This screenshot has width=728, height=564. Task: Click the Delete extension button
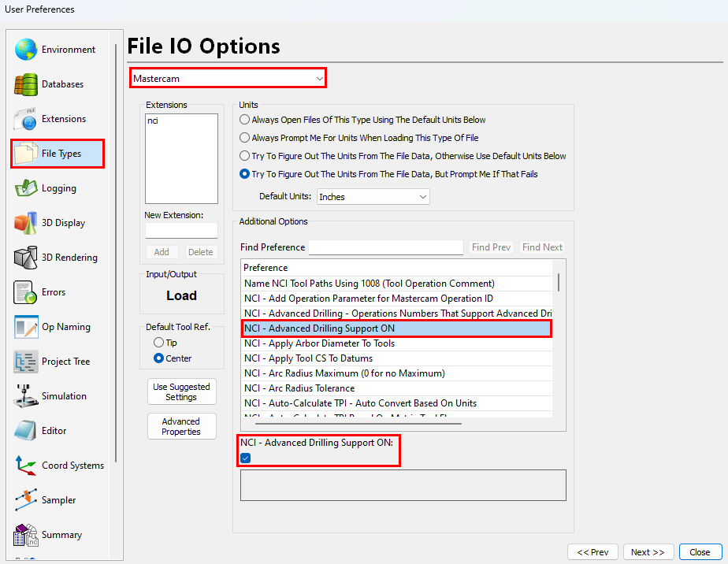click(201, 252)
